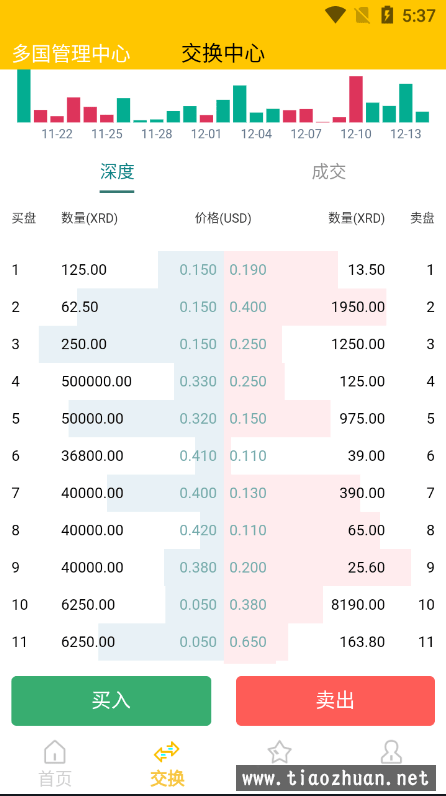Open 多国管理中心 in the header

click(x=71, y=54)
